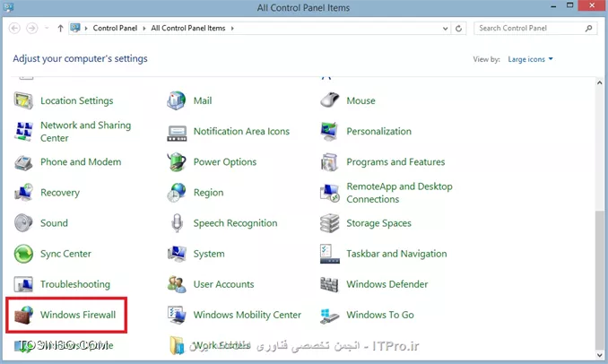Open the Power Options battery icon

click(x=177, y=162)
